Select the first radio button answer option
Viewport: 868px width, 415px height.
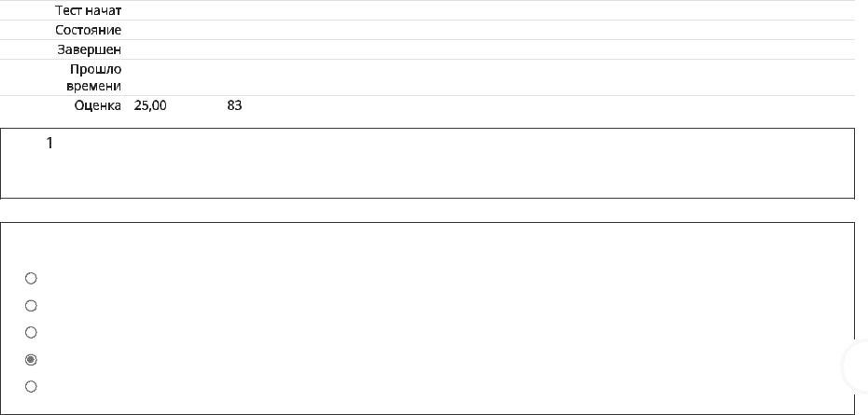[31, 278]
